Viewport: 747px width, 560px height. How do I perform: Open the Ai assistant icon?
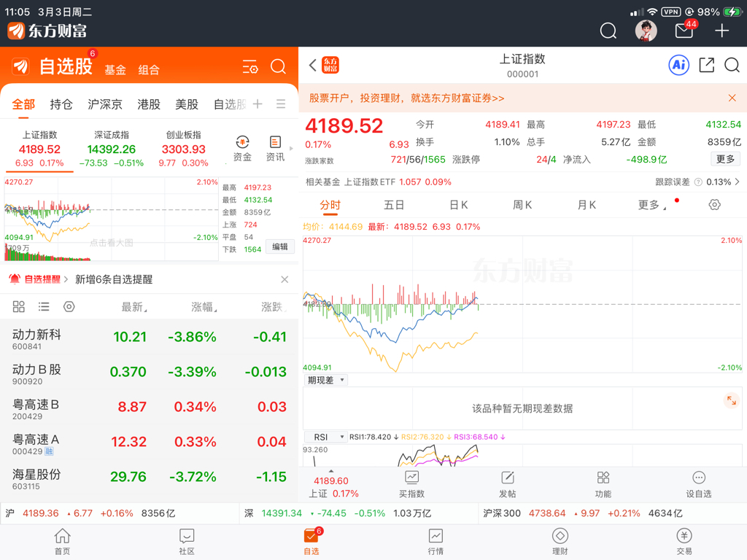(679, 65)
